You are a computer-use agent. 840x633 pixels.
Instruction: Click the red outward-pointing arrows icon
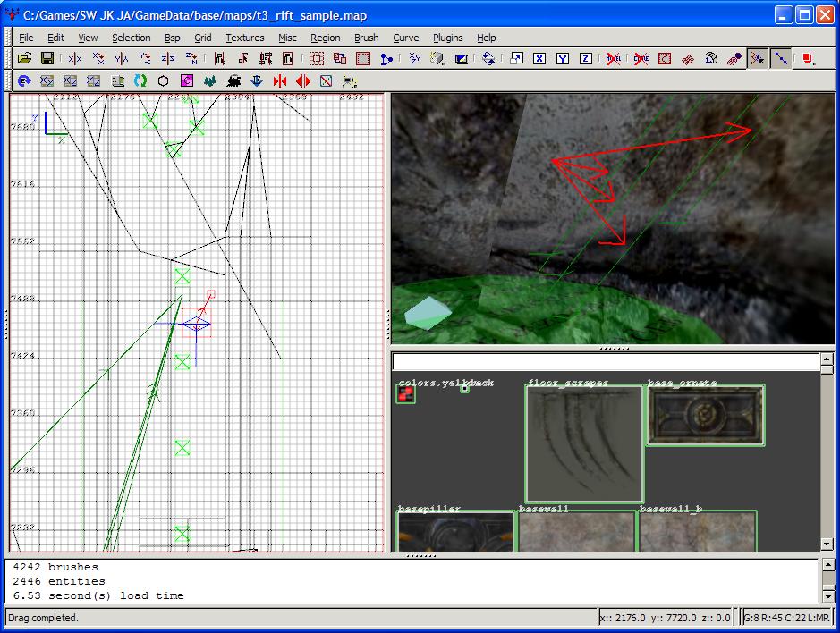(x=302, y=80)
